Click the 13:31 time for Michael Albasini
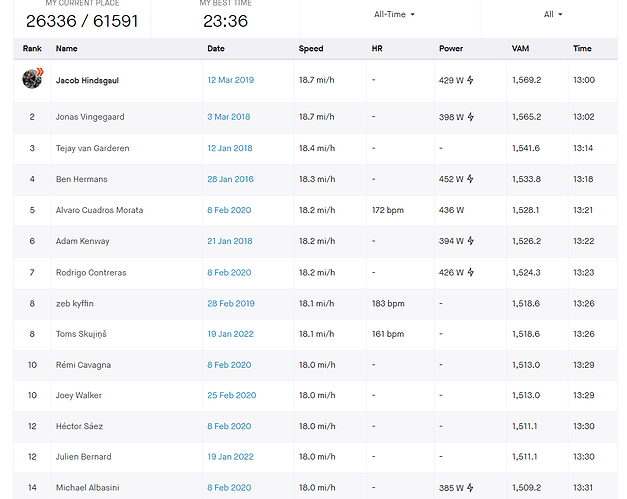Viewport: 627px width, 499px height. (x=583, y=487)
